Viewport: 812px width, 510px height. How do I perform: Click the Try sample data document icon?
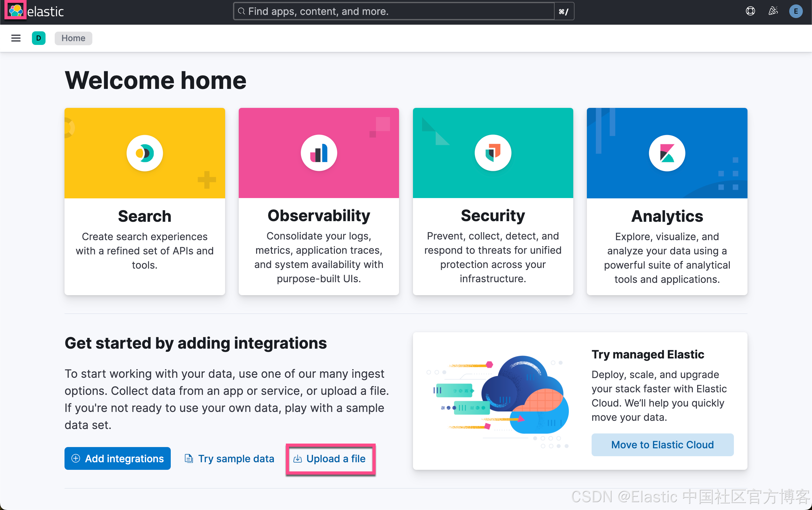pos(188,458)
